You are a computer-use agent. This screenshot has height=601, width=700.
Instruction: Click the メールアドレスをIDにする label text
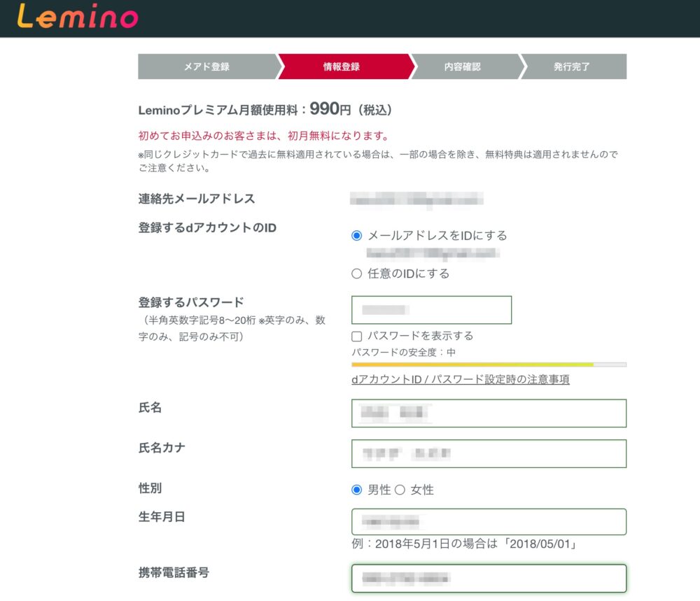pos(437,236)
